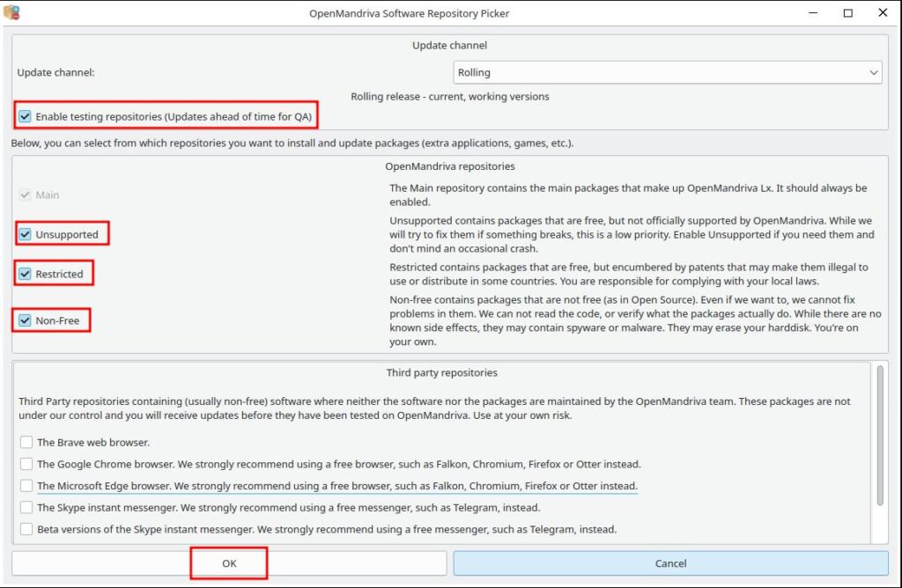This screenshot has width=902, height=588.
Task: Maximize the Repository Picker window
Action: point(848,12)
